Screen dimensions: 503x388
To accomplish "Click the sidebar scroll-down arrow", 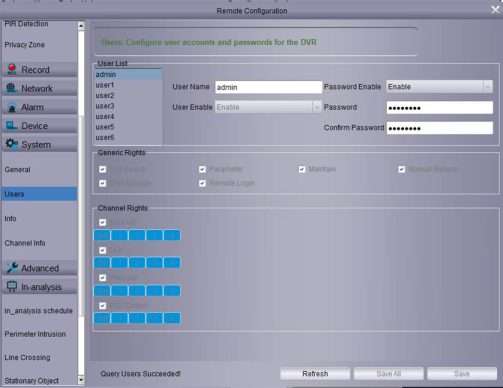I will click(x=81, y=380).
